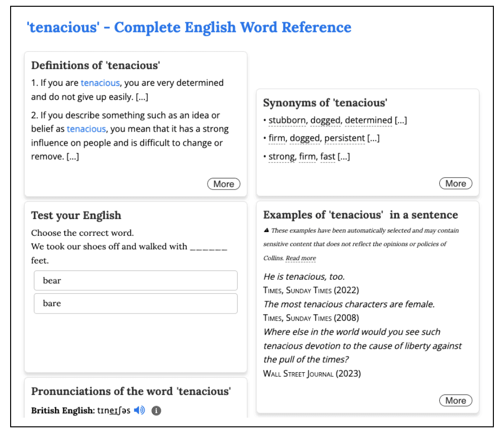
Task: Click 'firm' before 'dogged, persistent'
Action: [277, 138]
